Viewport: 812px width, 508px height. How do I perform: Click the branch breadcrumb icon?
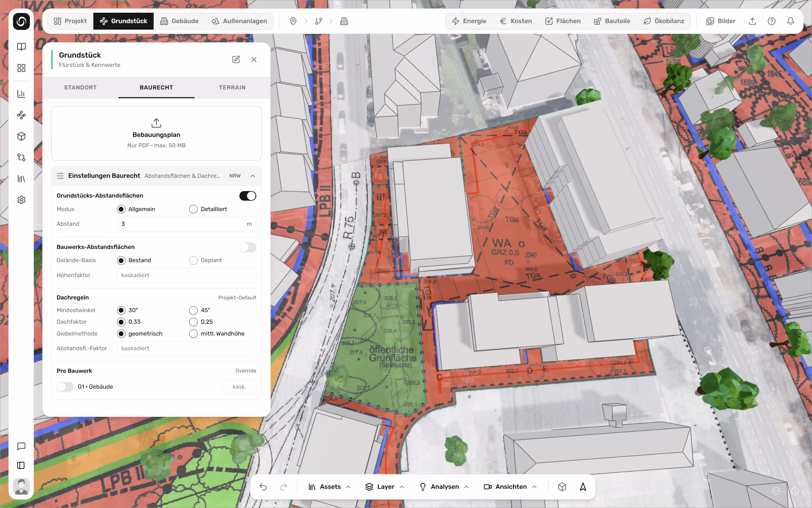point(318,21)
